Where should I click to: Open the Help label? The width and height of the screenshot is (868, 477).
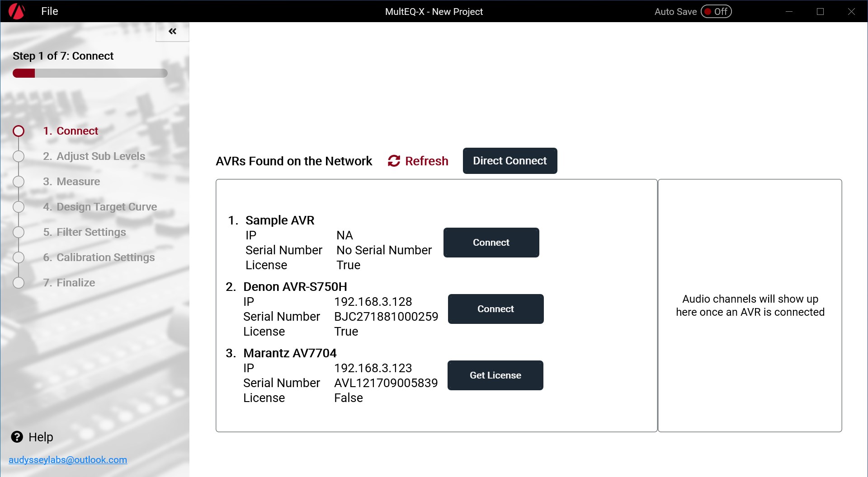tap(41, 437)
